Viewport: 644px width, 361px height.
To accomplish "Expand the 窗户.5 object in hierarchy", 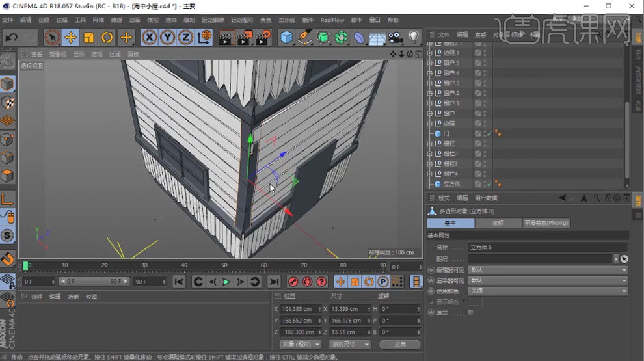I will (430, 63).
